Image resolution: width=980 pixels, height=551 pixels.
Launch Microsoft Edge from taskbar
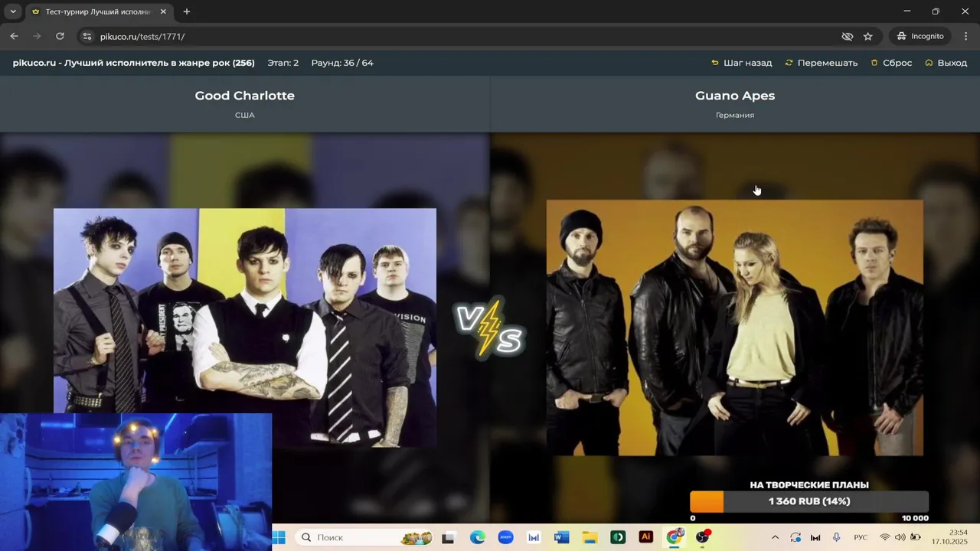[477, 537]
